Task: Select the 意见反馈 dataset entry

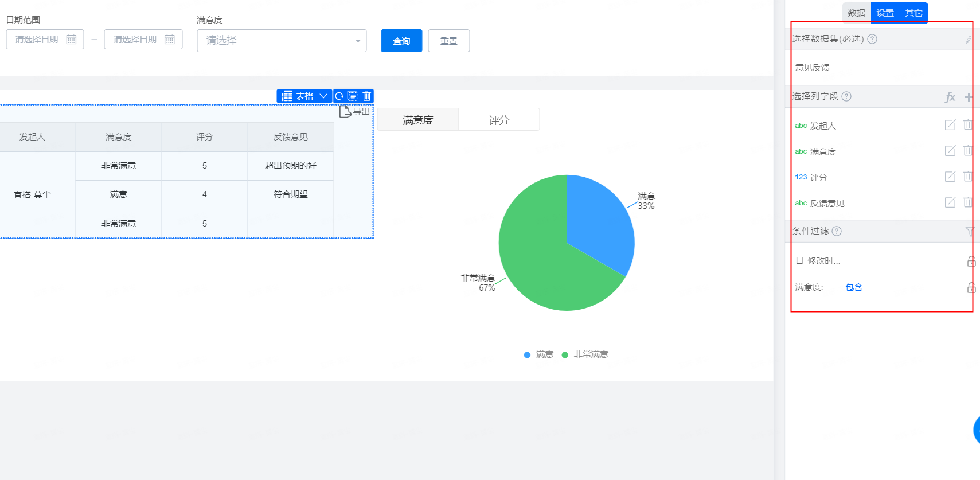Action: (813, 67)
